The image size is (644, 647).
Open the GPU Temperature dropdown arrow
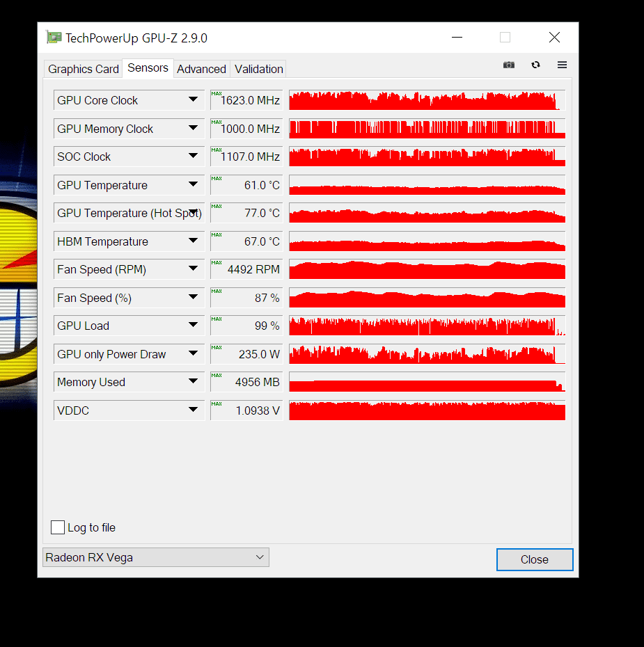click(193, 184)
